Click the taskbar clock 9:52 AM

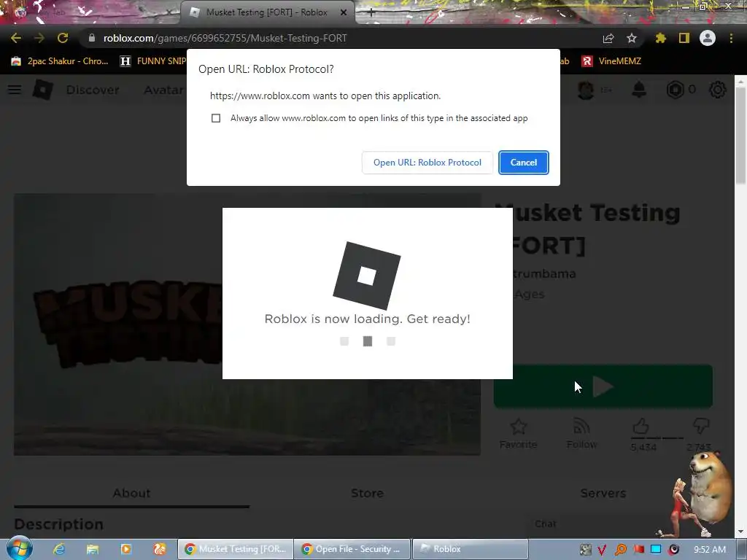pos(710,550)
